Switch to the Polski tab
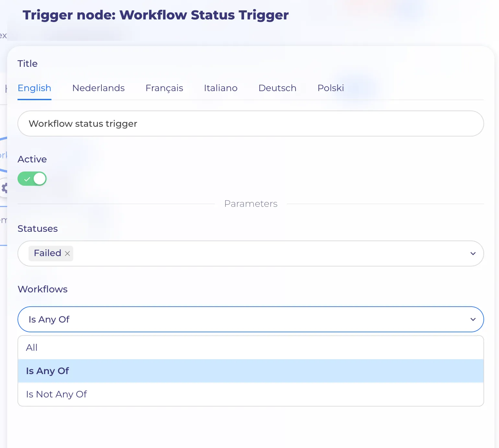This screenshot has height=448, width=499. point(331,88)
